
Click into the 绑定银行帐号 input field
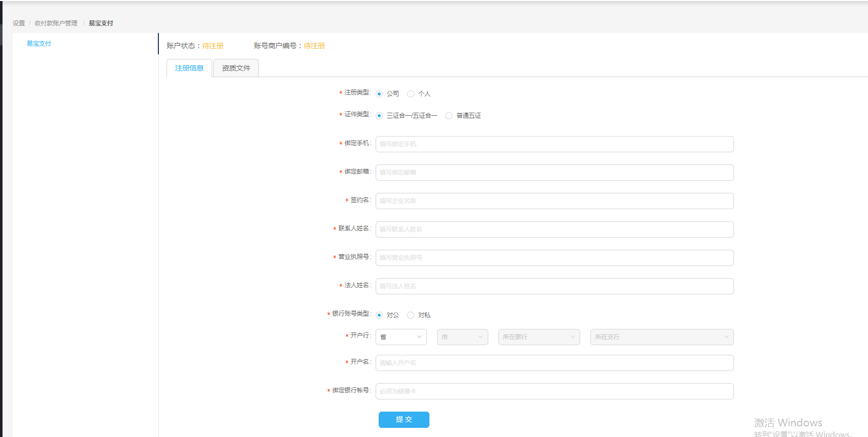click(x=554, y=391)
